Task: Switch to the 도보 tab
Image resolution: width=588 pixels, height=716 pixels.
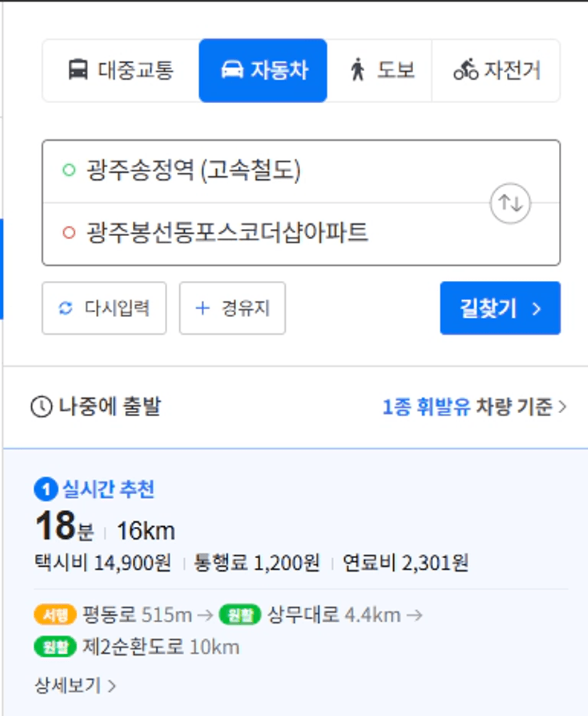Action: pos(380,70)
